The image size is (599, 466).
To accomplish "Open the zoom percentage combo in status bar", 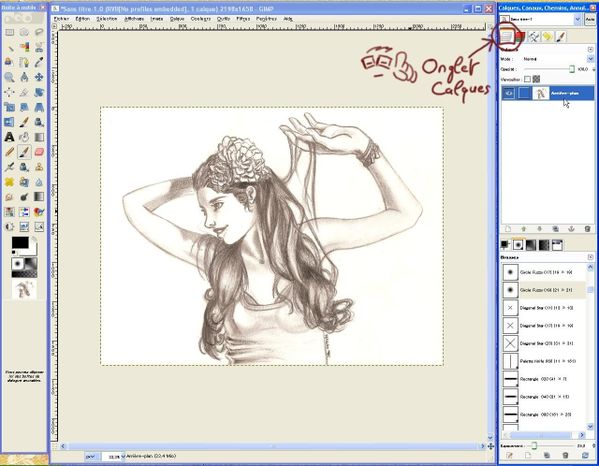I will (x=113, y=456).
